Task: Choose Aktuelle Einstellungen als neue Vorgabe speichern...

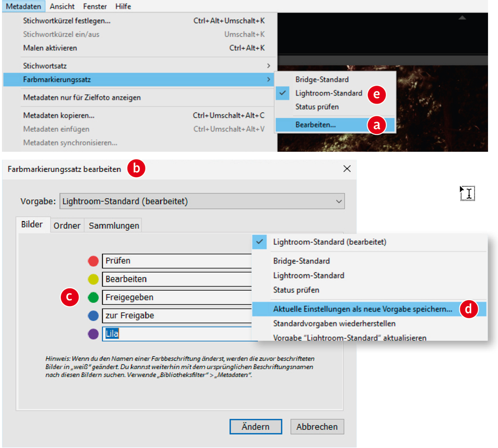Action: pos(370,309)
